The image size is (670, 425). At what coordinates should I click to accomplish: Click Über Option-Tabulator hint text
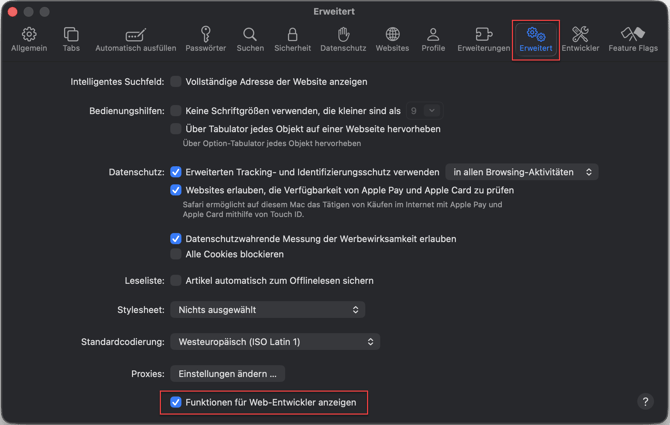(x=272, y=144)
